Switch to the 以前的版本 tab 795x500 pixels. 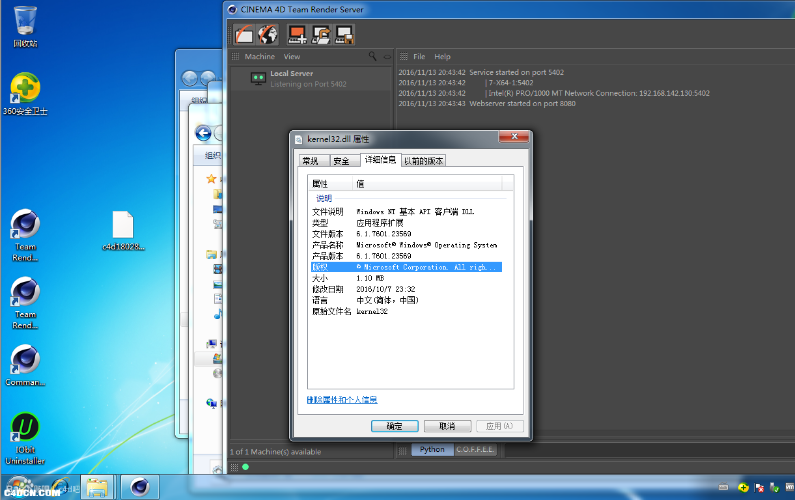pos(423,161)
